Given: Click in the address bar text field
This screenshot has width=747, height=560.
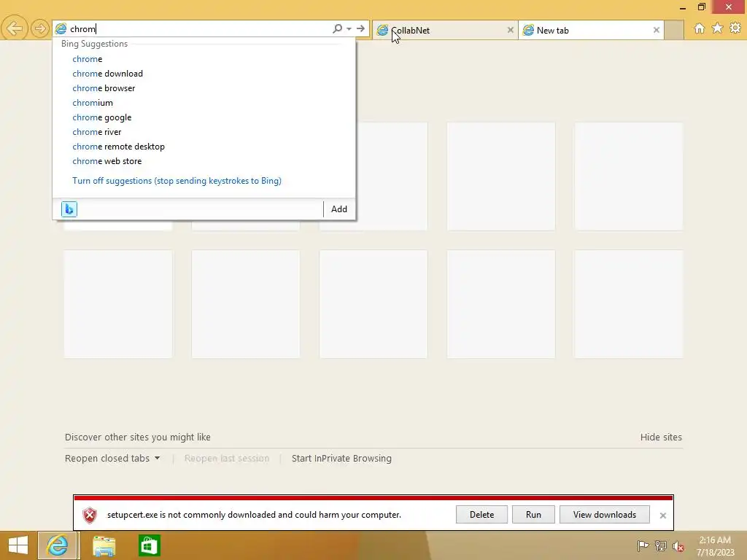Looking at the screenshot, I should [x=200, y=28].
